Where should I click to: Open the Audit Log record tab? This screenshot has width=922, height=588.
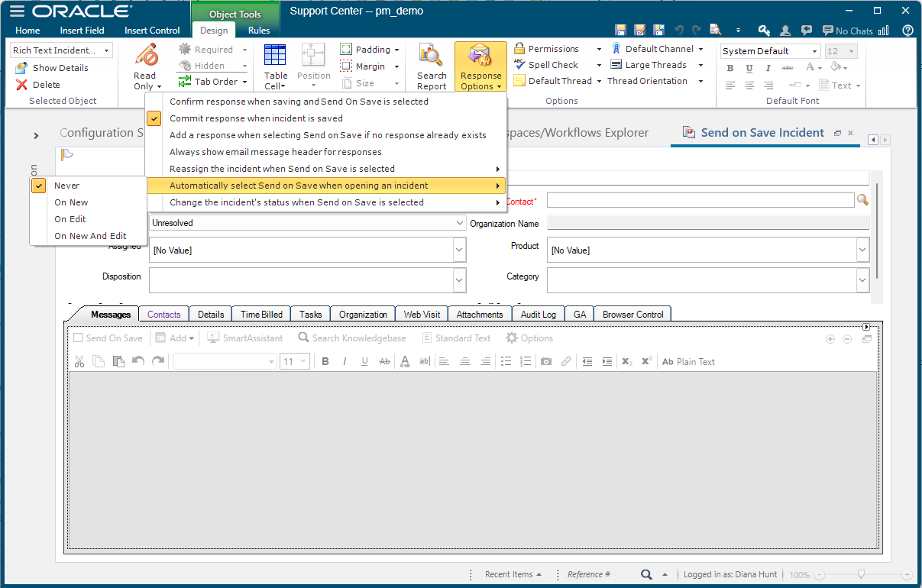pos(539,314)
